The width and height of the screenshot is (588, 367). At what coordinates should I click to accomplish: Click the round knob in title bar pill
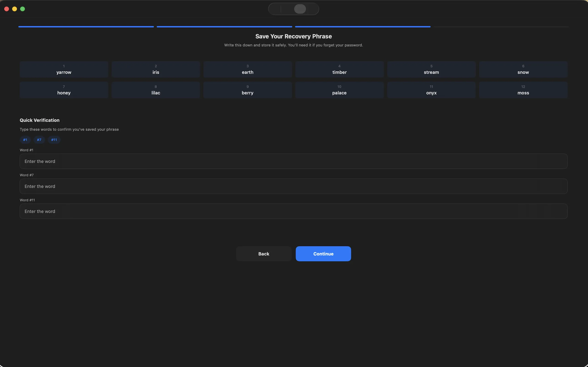coord(300,9)
